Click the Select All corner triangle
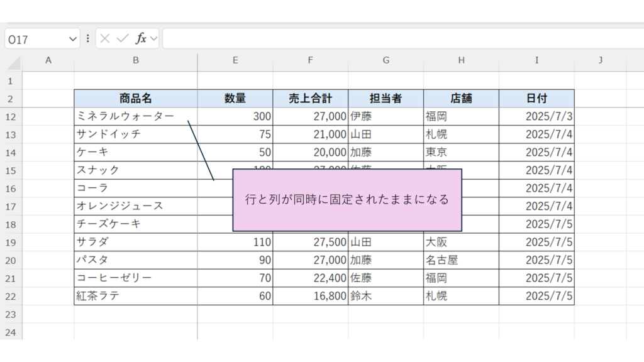The height and width of the screenshot is (362, 644). 14,62
